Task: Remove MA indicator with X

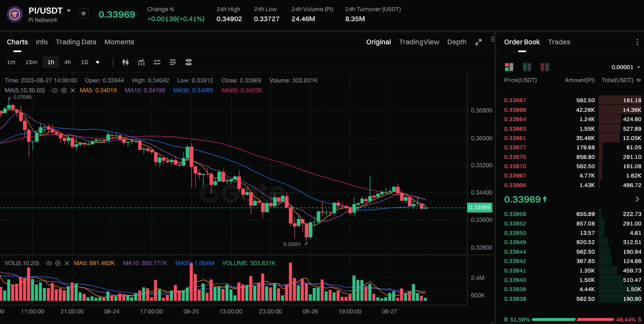Action: click(73, 91)
